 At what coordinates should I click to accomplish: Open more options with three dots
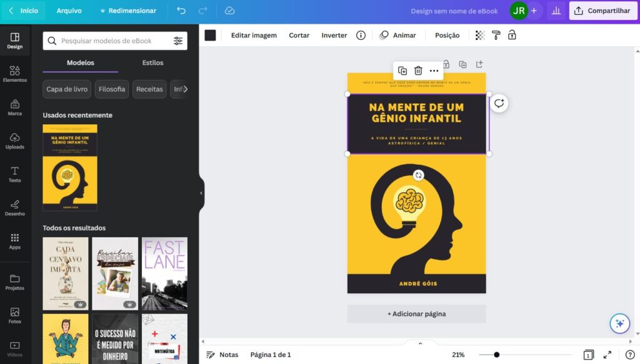click(434, 70)
